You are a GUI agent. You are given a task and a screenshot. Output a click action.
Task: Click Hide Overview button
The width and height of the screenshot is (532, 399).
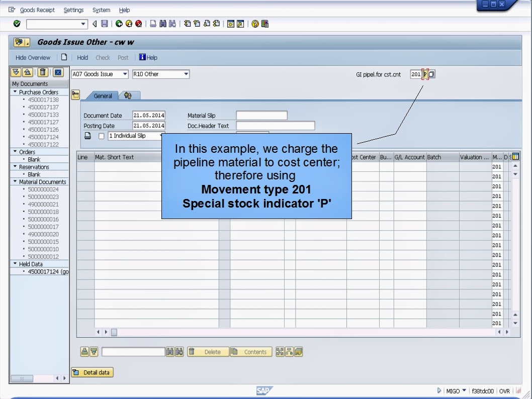33,58
